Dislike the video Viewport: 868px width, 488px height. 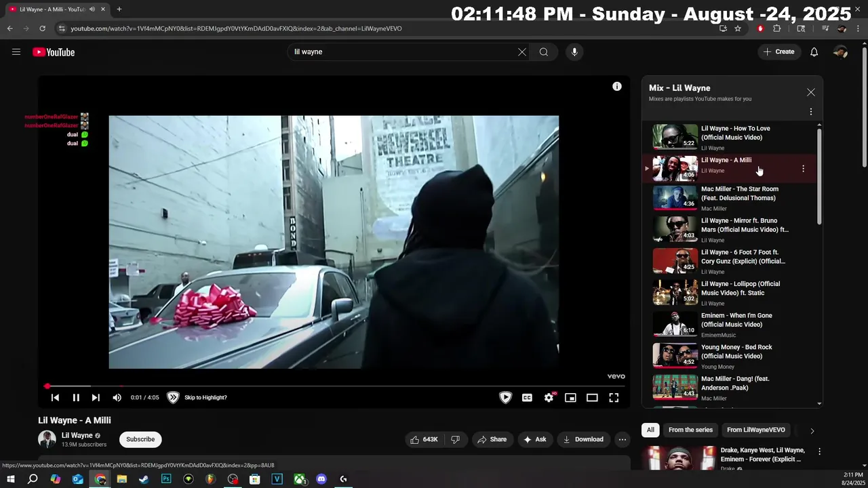pyautogui.click(x=455, y=439)
